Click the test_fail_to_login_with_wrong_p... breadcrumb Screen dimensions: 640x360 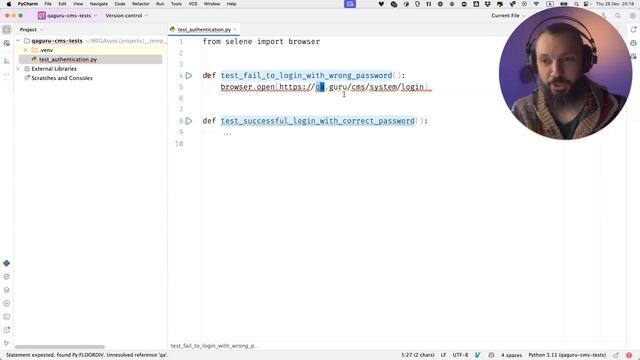pyautogui.click(x=215, y=346)
